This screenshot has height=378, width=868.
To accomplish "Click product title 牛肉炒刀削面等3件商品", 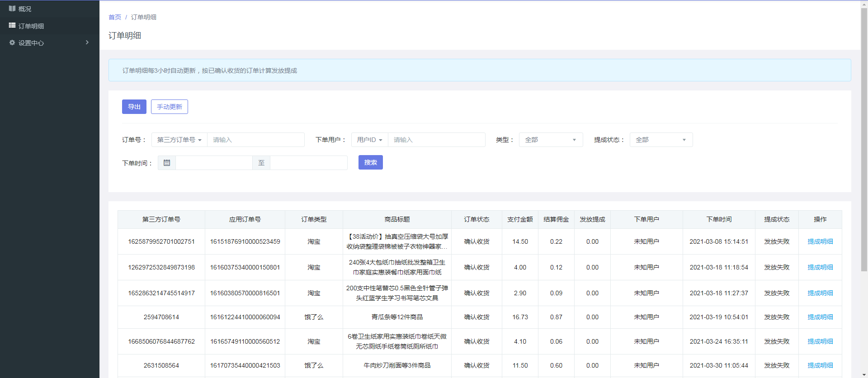I will point(397,365).
